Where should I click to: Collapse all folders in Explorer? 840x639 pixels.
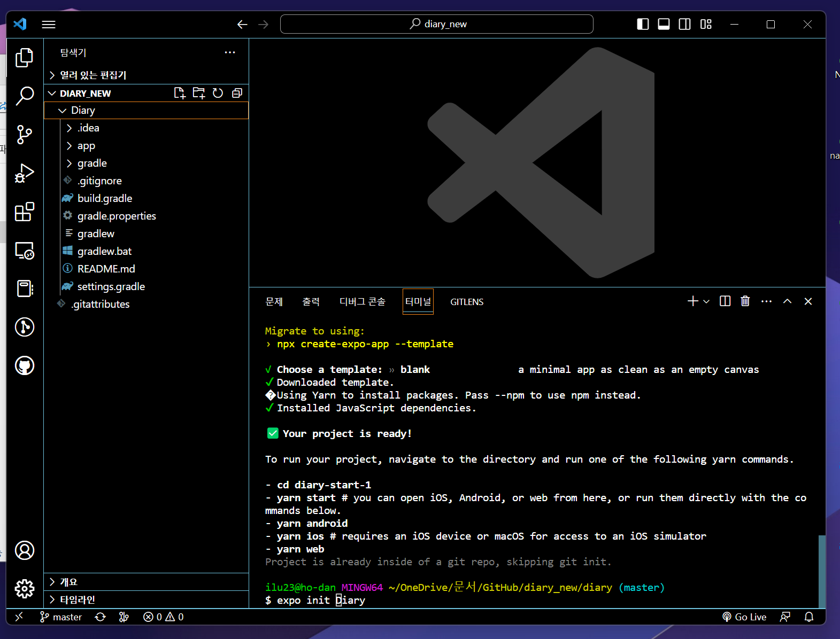point(237,93)
